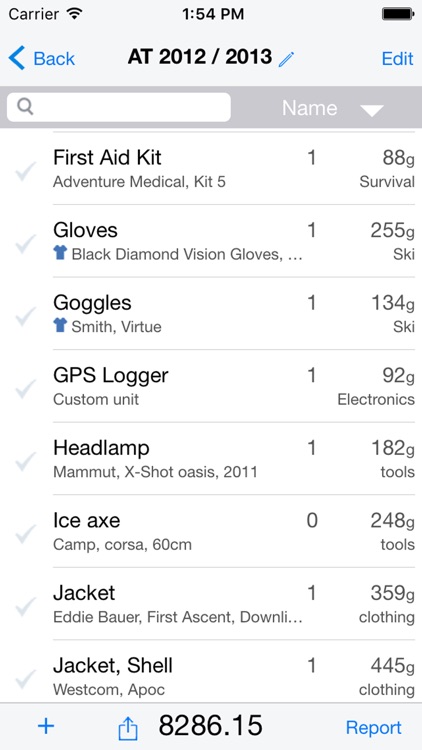422x750 pixels.
Task: Tap the pencil icon next to list title
Action: [x=286, y=59]
